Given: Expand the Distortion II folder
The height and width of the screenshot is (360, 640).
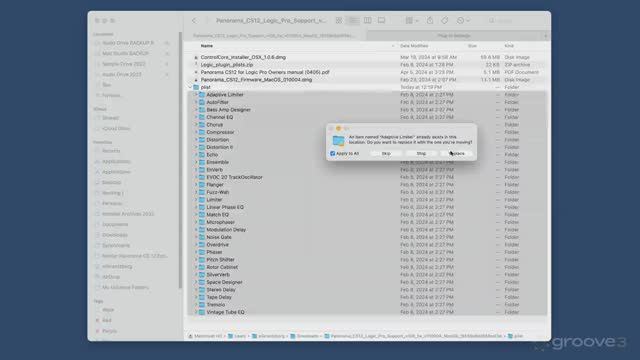Looking at the screenshot, I should tap(196, 147).
